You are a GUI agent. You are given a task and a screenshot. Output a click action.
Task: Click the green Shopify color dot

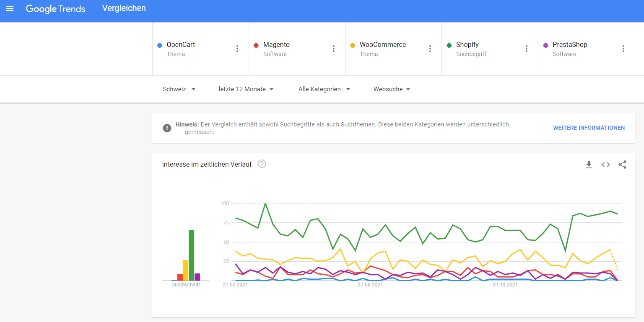click(449, 45)
